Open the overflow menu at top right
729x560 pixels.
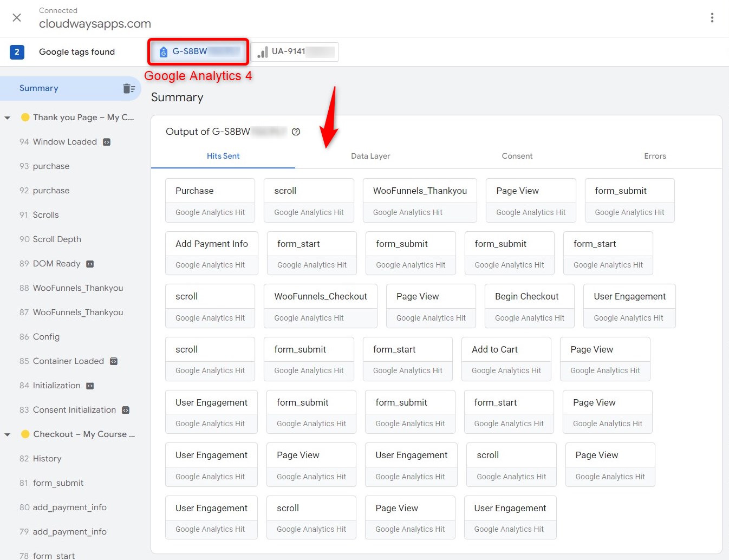click(712, 17)
